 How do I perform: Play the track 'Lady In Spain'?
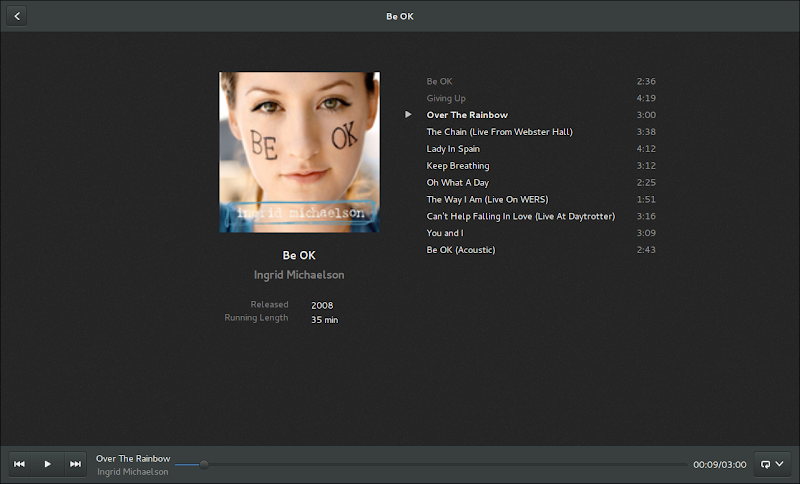(453, 149)
